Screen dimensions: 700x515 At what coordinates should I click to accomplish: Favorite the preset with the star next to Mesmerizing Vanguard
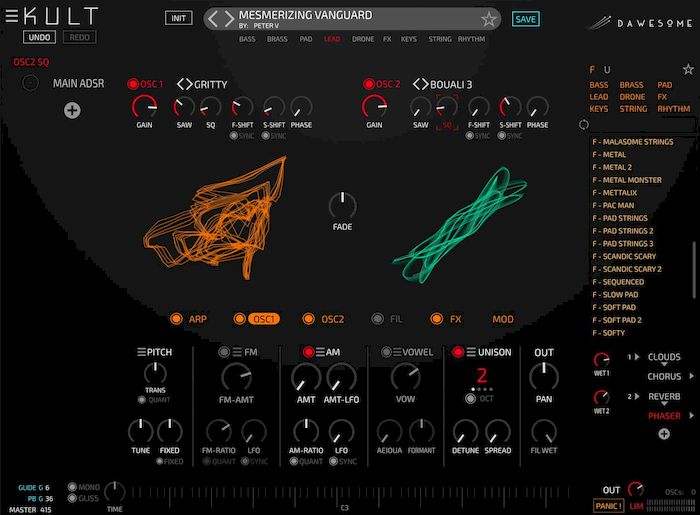coord(488,19)
